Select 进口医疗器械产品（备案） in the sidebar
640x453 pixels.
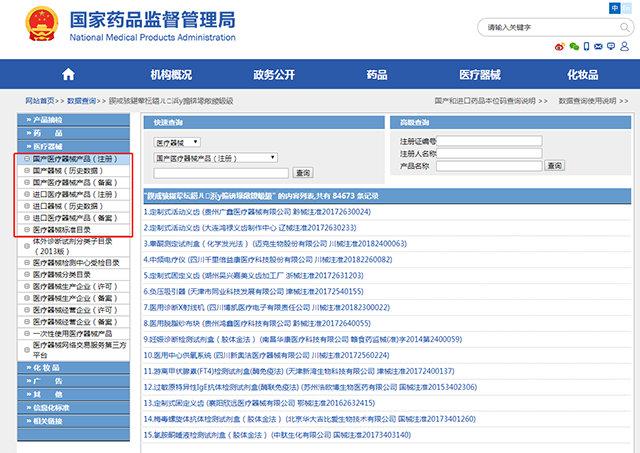pyautogui.click(x=75, y=218)
